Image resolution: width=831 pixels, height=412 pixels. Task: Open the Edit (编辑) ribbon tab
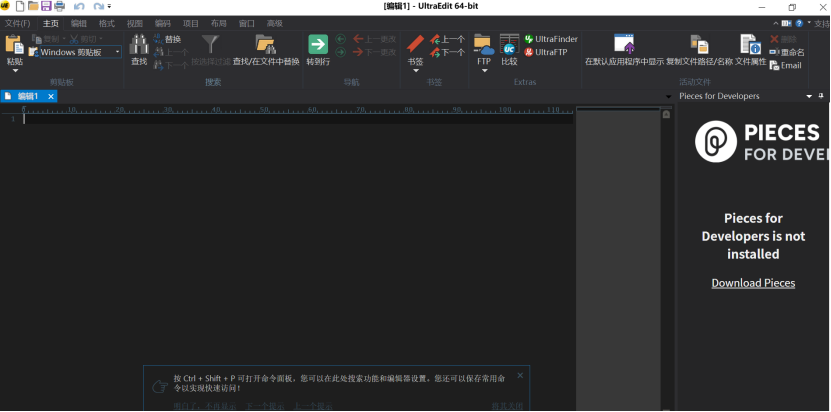(x=79, y=22)
